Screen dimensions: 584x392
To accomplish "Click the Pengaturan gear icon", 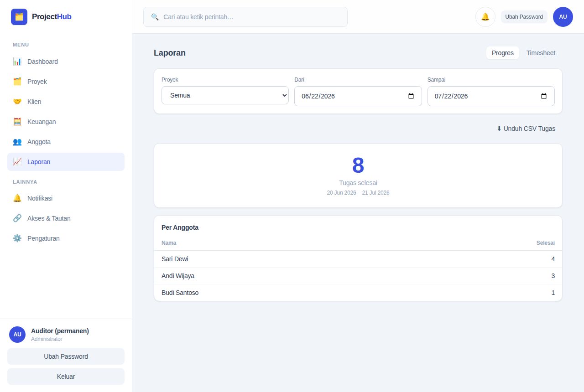I will pos(17,238).
